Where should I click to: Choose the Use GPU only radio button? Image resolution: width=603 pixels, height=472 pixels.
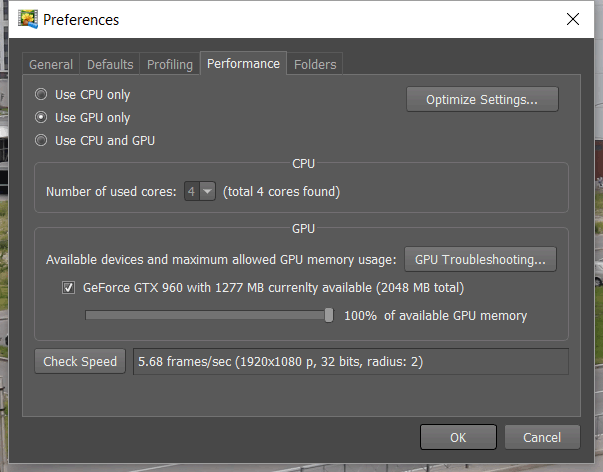(41, 117)
